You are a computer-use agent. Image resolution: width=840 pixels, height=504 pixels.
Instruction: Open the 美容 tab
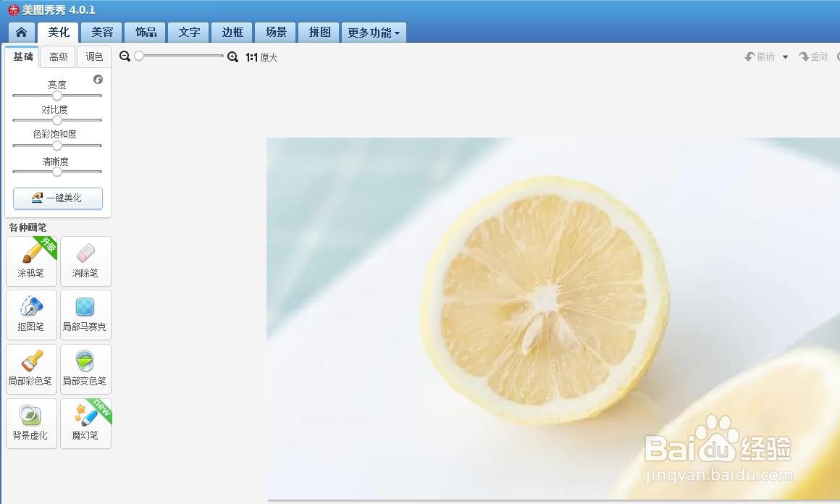click(102, 32)
